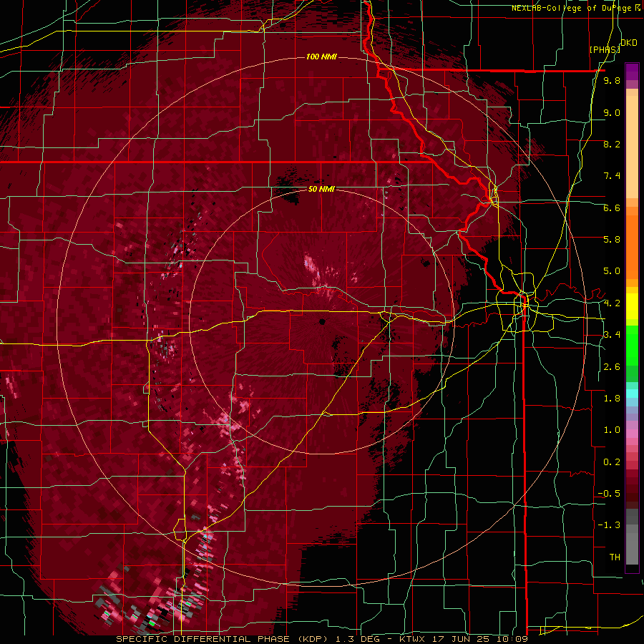The image size is (644, 644).
Task: Click the 0.2 value on the color scale
Action: [x=612, y=462]
